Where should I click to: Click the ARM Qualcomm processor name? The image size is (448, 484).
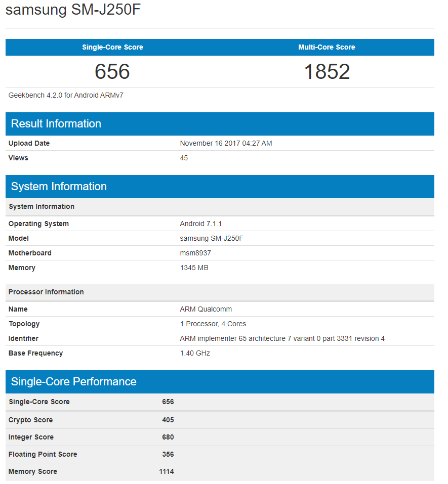click(206, 310)
